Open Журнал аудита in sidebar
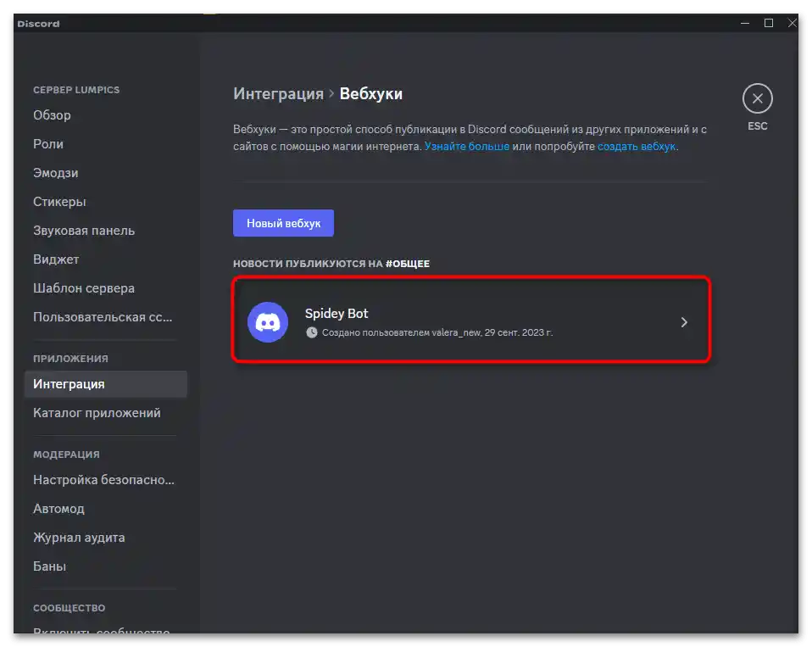 79,538
